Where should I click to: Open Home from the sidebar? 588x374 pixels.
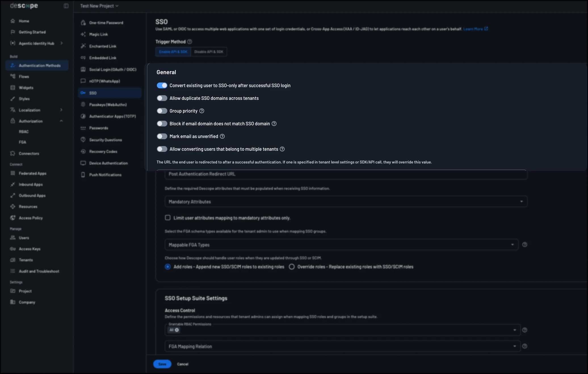pos(24,21)
